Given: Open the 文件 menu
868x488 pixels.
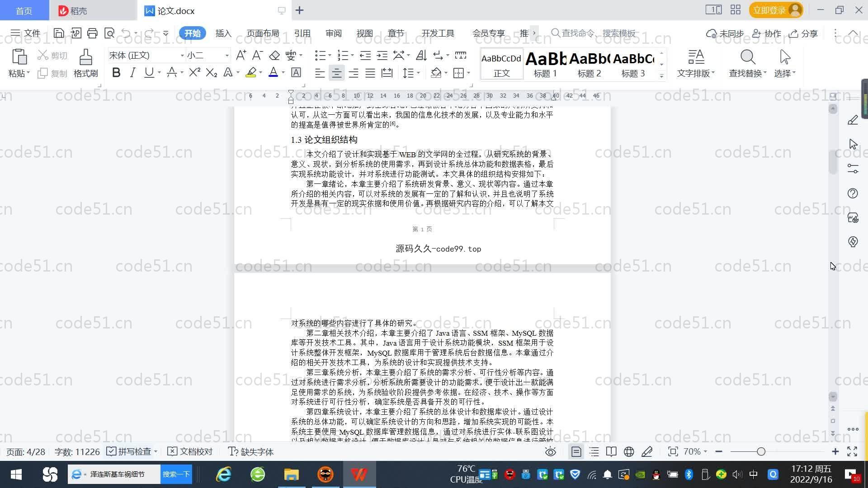Looking at the screenshot, I should 26,33.
